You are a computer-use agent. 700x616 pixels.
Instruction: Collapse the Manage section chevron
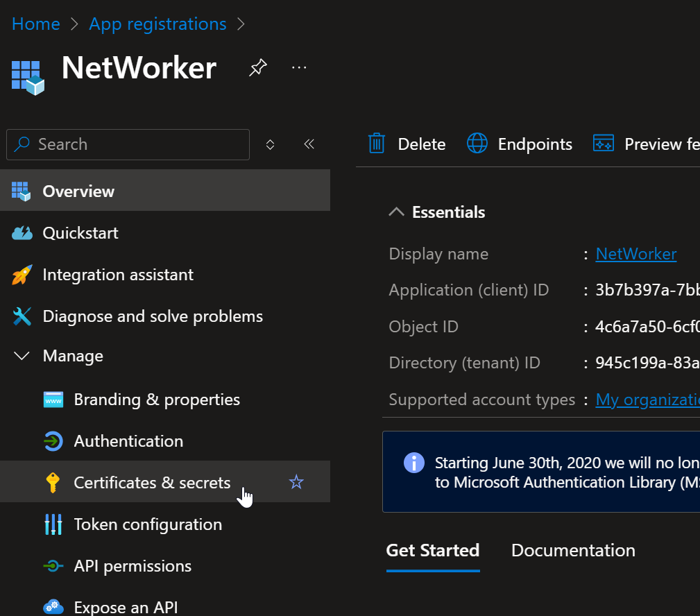[x=21, y=355]
